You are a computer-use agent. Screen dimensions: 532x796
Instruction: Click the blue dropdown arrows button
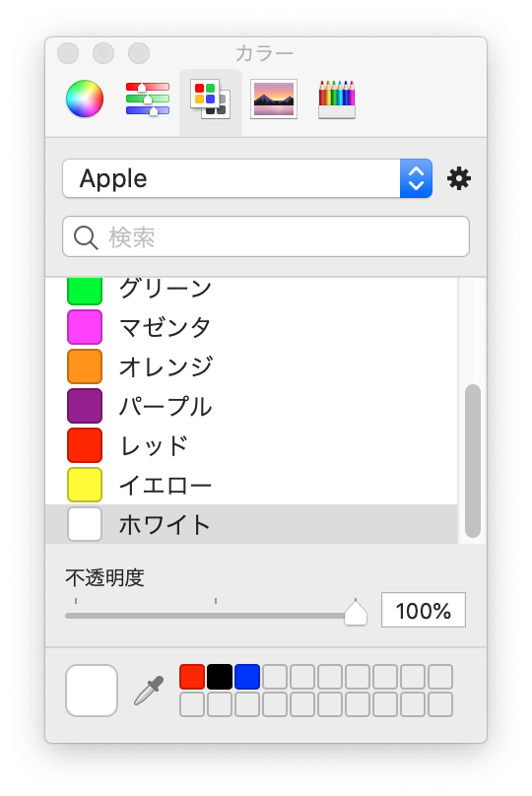click(x=417, y=178)
